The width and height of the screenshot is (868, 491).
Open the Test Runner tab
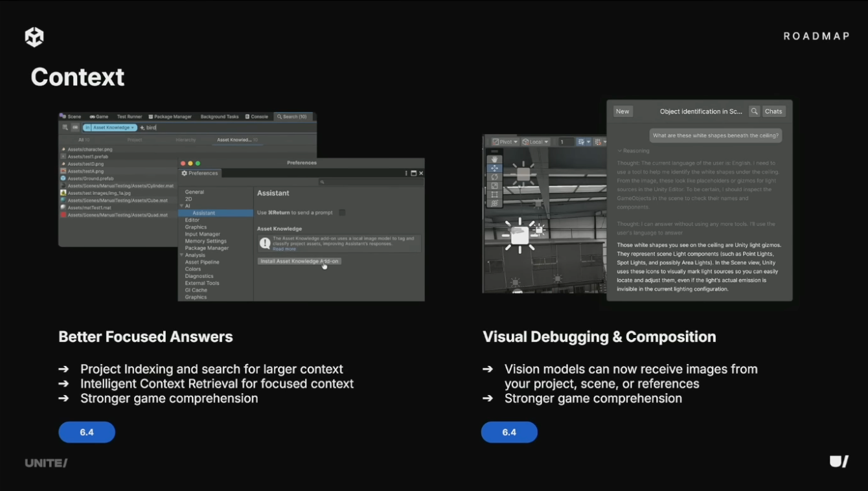[x=129, y=117]
